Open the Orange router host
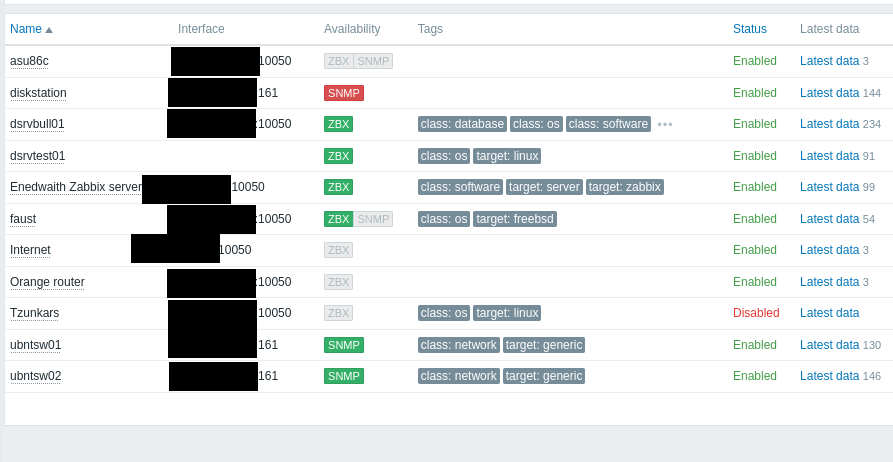 tap(47, 282)
